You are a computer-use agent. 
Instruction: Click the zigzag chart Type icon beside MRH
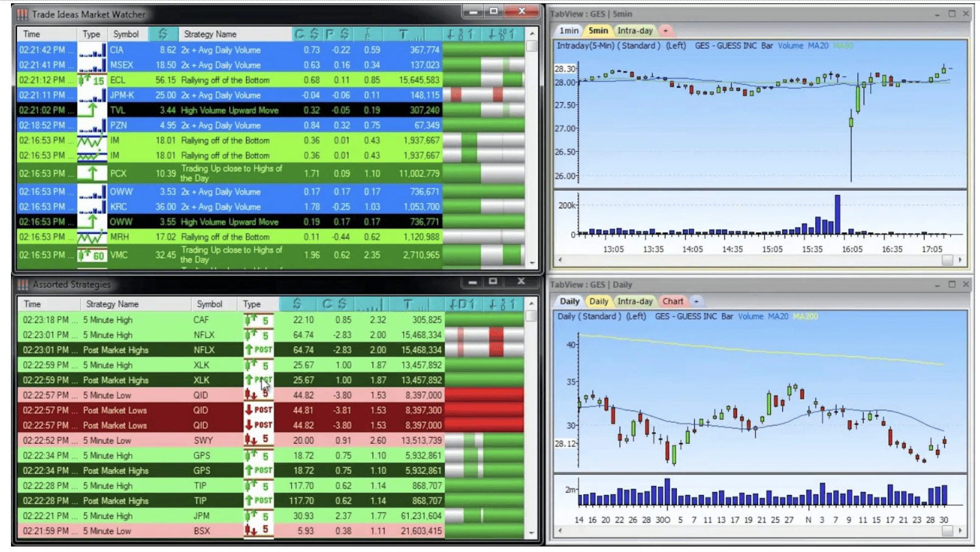(x=91, y=236)
